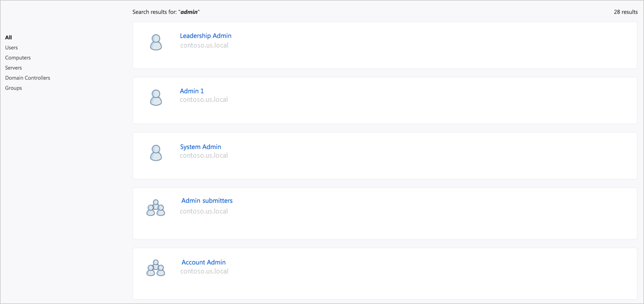The width and height of the screenshot is (644, 304).
Task: Open the Admin submitters group
Action: pyautogui.click(x=207, y=200)
